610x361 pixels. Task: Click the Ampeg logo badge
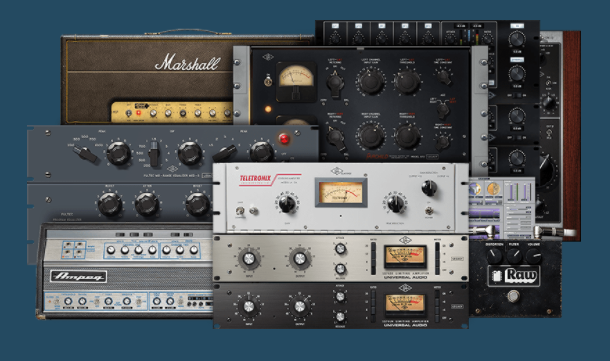pyautogui.click(x=79, y=276)
